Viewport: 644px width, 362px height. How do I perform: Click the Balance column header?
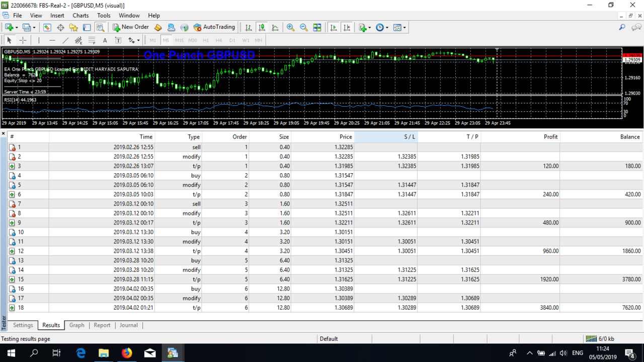pos(601,136)
